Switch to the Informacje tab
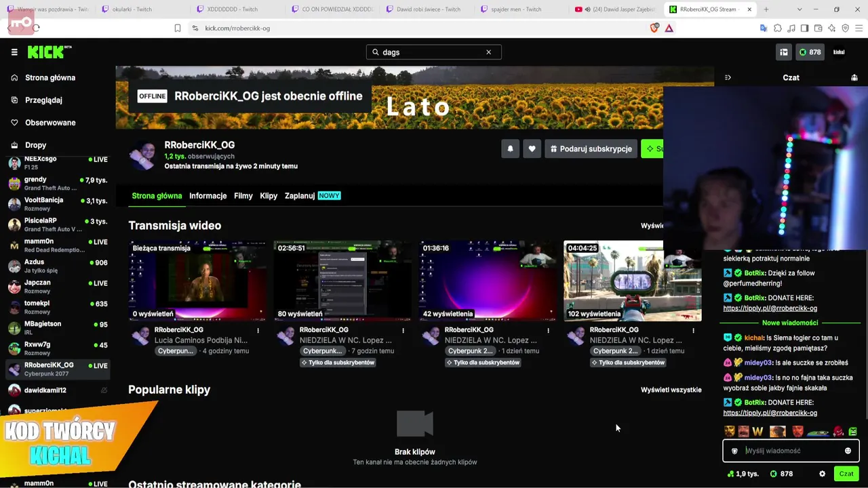868x488 pixels. pyautogui.click(x=208, y=196)
